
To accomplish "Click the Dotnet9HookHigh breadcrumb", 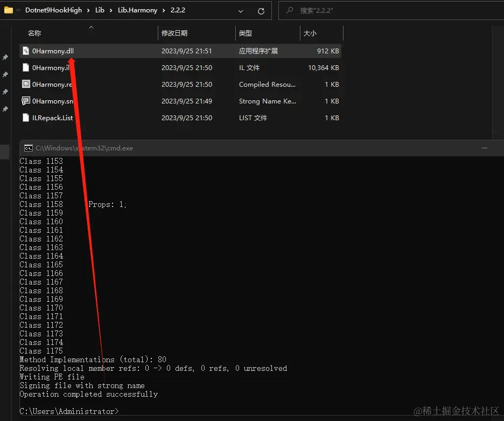I will pos(53,10).
